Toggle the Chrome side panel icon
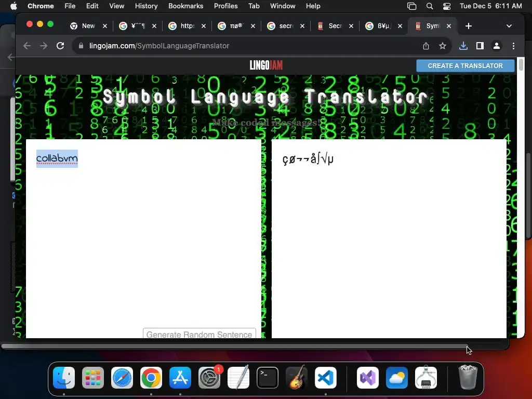The width and height of the screenshot is (532, 399). click(x=480, y=46)
